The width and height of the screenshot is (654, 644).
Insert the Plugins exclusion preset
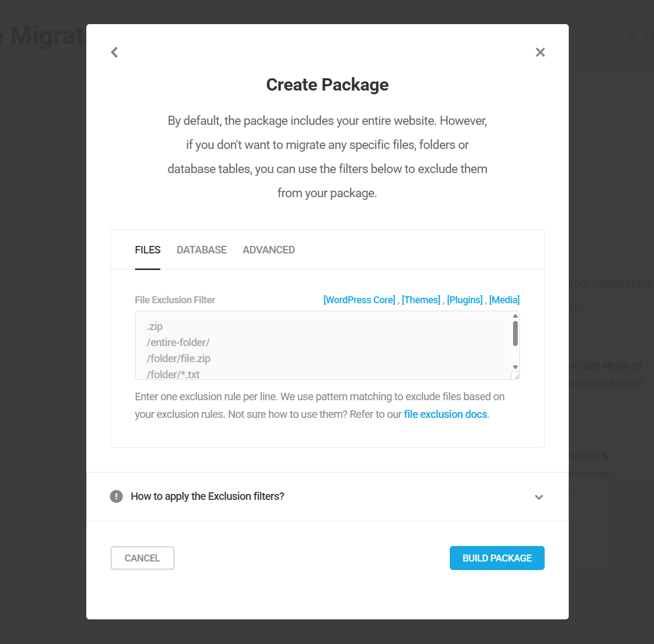pos(464,299)
